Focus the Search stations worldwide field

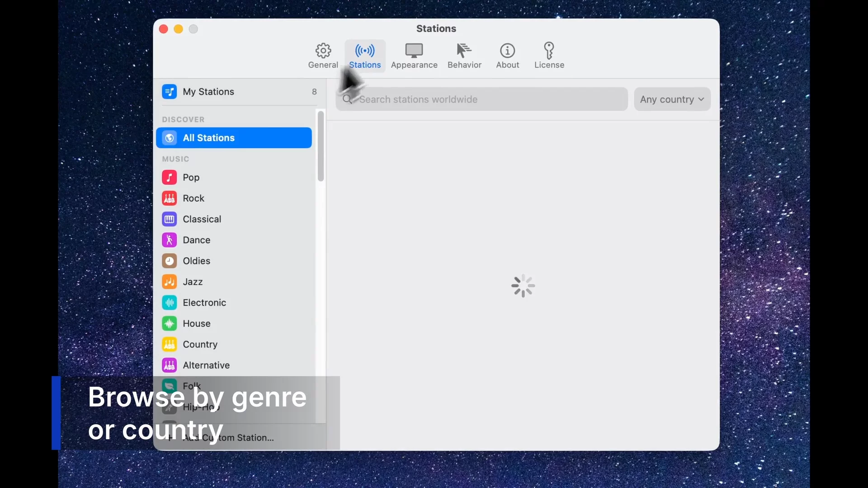pyautogui.click(x=481, y=99)
